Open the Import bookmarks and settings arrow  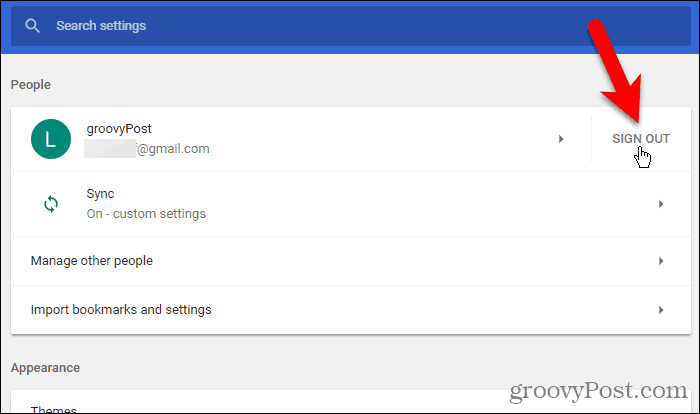[661, 310]
